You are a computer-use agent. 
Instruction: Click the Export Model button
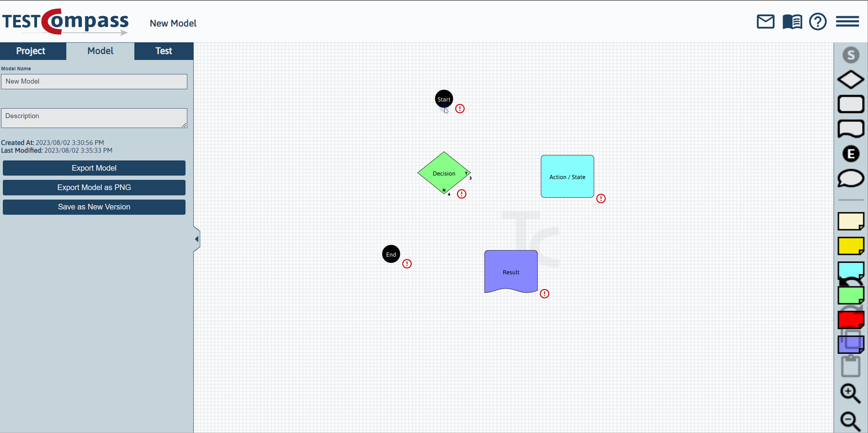tap(94, 168)
